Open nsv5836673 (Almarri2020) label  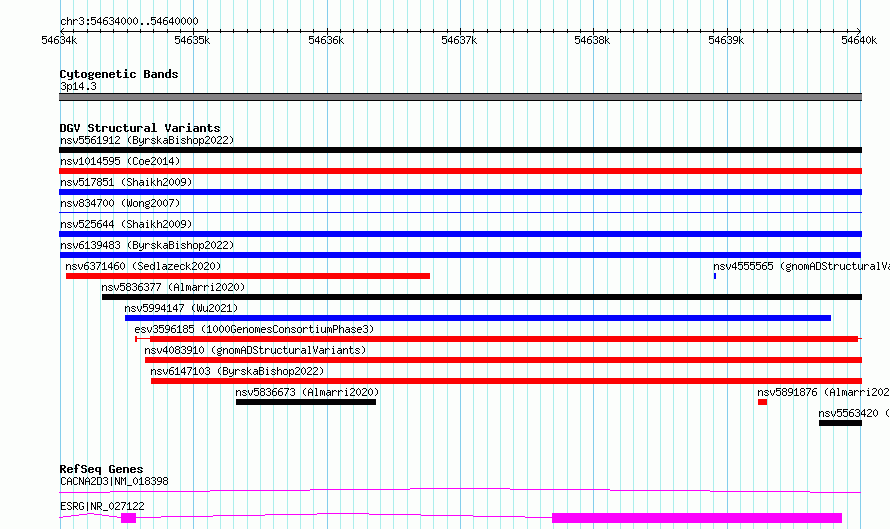(x=307, y=392)
